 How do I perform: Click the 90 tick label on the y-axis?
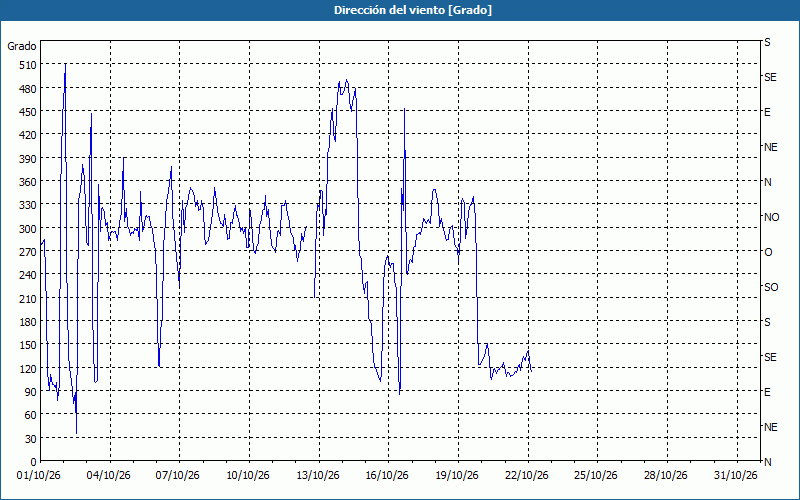(31, 392)
